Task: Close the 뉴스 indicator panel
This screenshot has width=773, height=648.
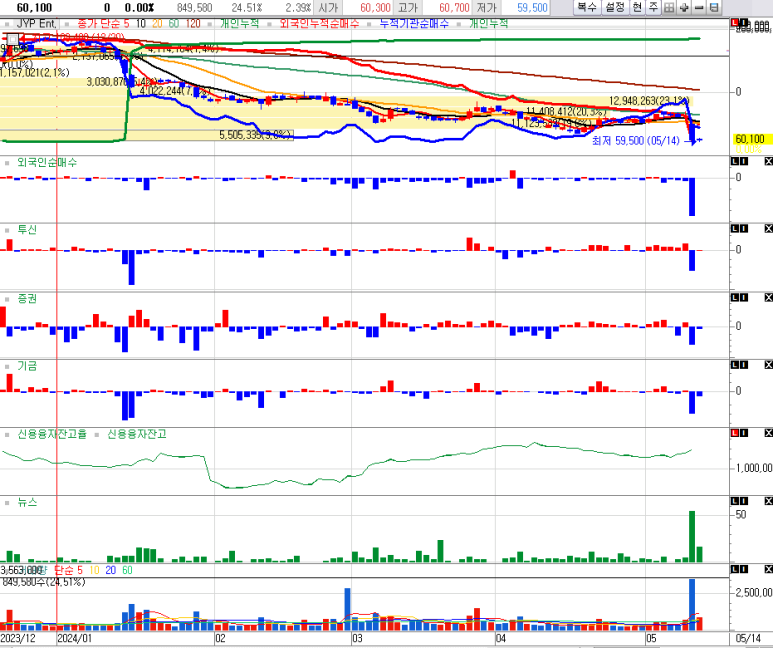Action: [x=768, y=501]
